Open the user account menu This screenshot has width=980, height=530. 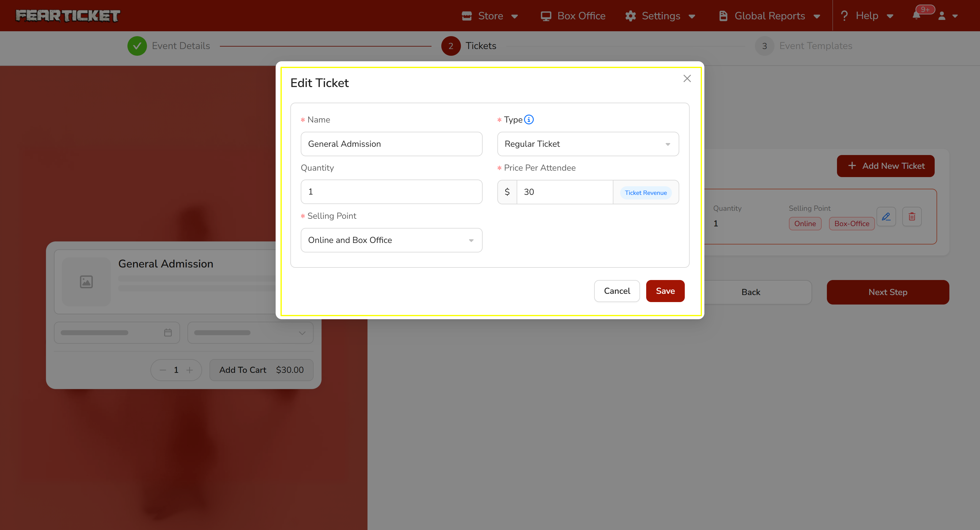pos(947,16)
